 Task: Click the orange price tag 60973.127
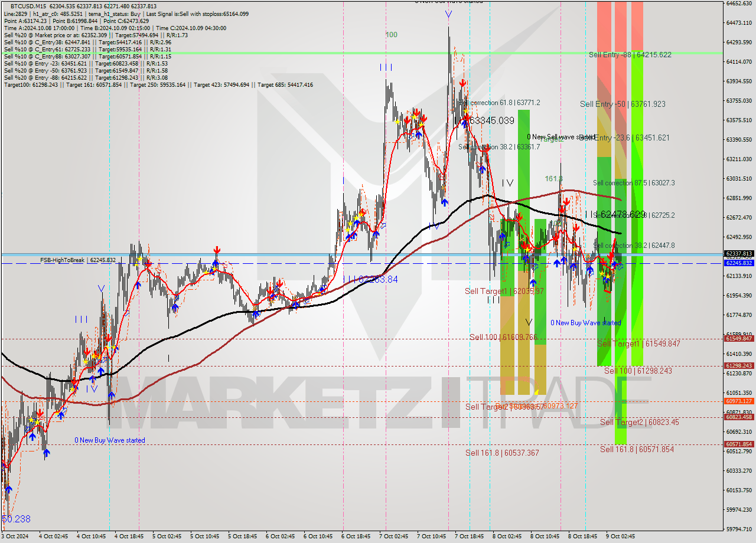[x=738, y=401]
